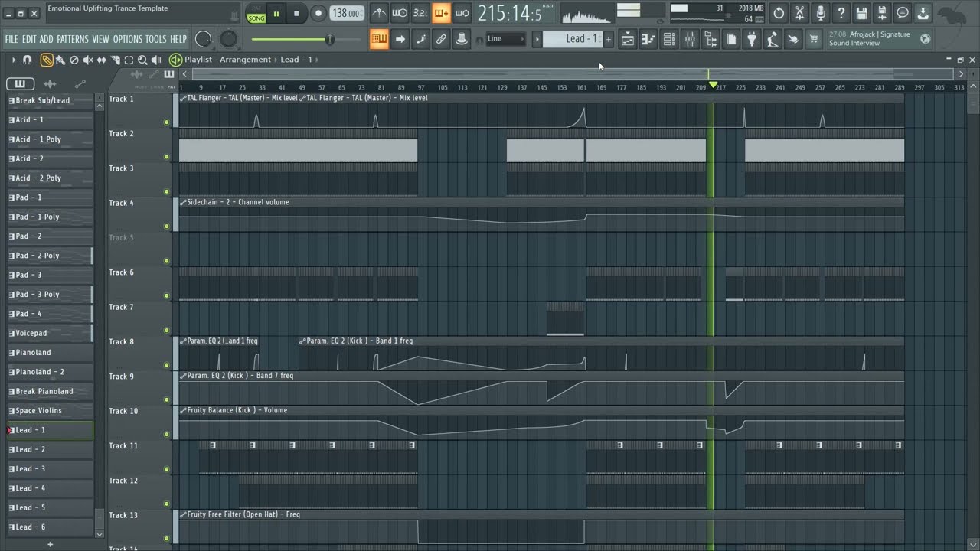
Task: Click the Arrangement breadcrumb in playlist title
Action: pyautogui.click(x=247, y=60)
